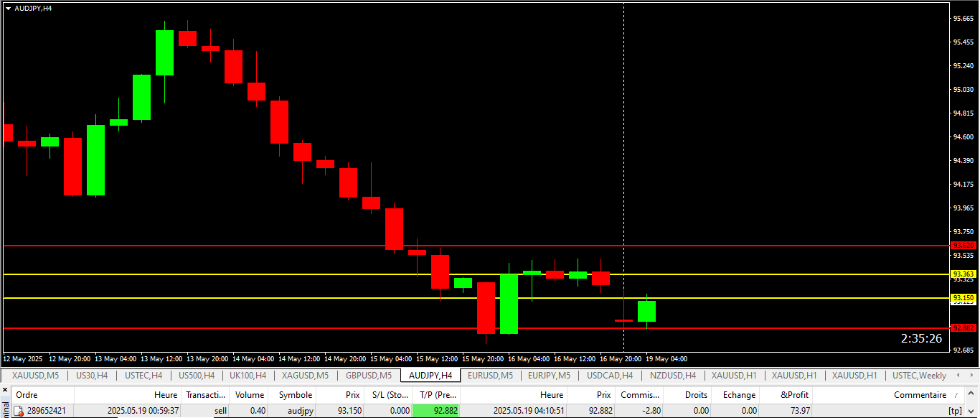Sort orders by the &Profit column header

[794, 394]
